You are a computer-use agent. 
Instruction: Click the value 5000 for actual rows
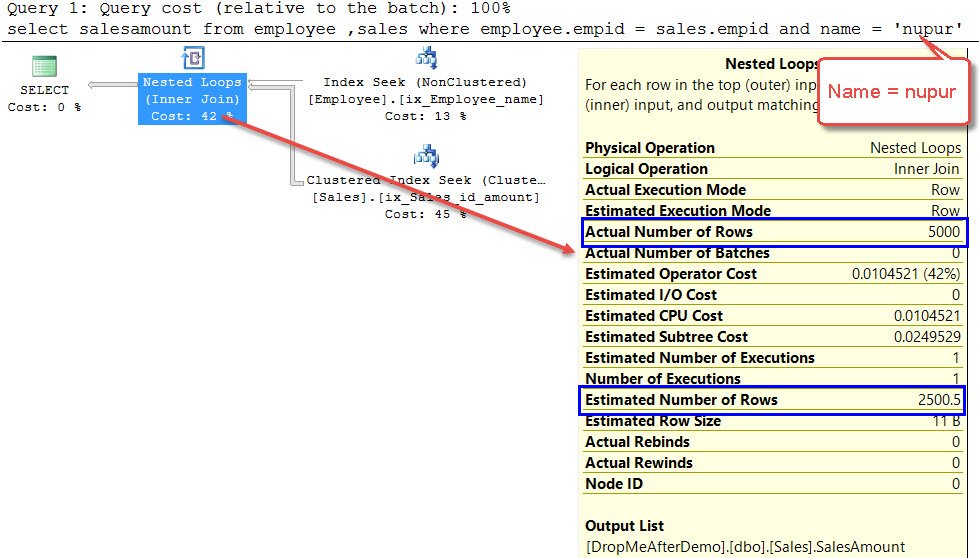[944, 232]
